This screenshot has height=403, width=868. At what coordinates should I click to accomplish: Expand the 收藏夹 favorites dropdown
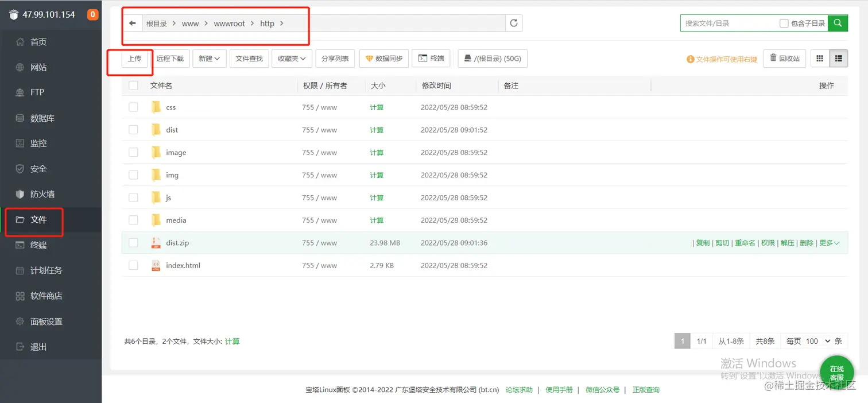[292, 59]
